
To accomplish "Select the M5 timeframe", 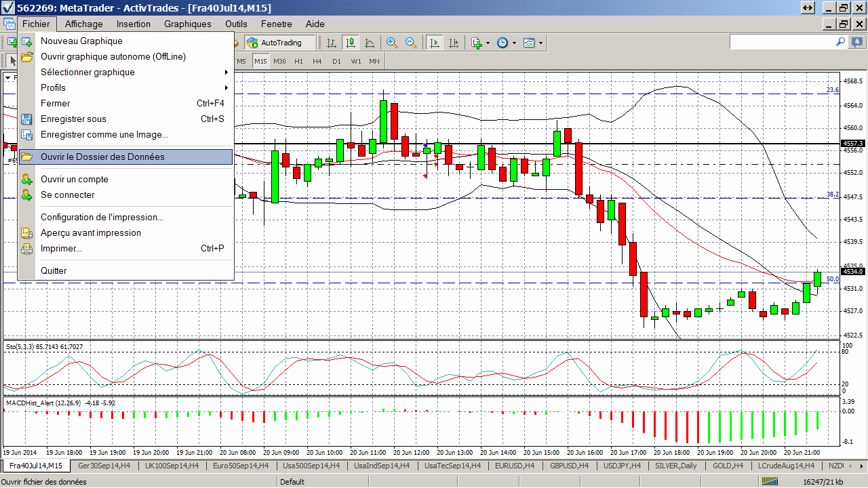I will coord(241,61).
